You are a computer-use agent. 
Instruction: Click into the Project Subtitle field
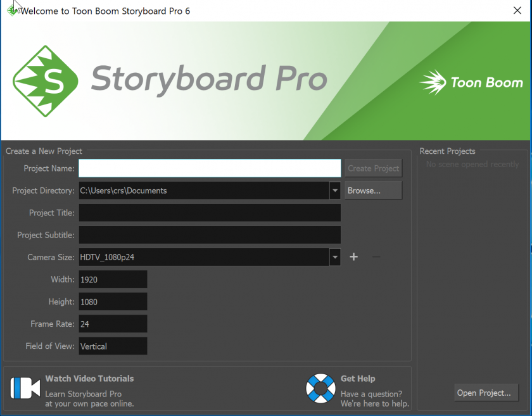(x=210, y=235)
